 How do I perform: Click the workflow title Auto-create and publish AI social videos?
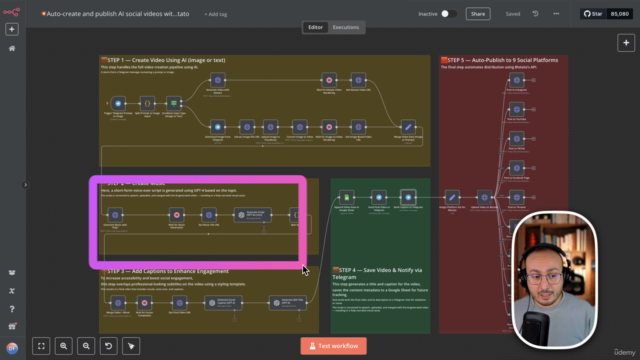pyautogui.click(x=118, y=14)
